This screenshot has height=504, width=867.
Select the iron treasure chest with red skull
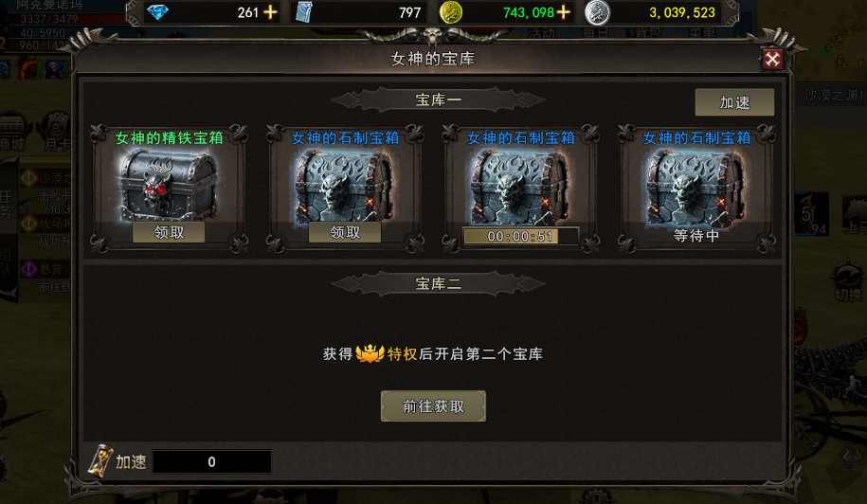(169, 185)
